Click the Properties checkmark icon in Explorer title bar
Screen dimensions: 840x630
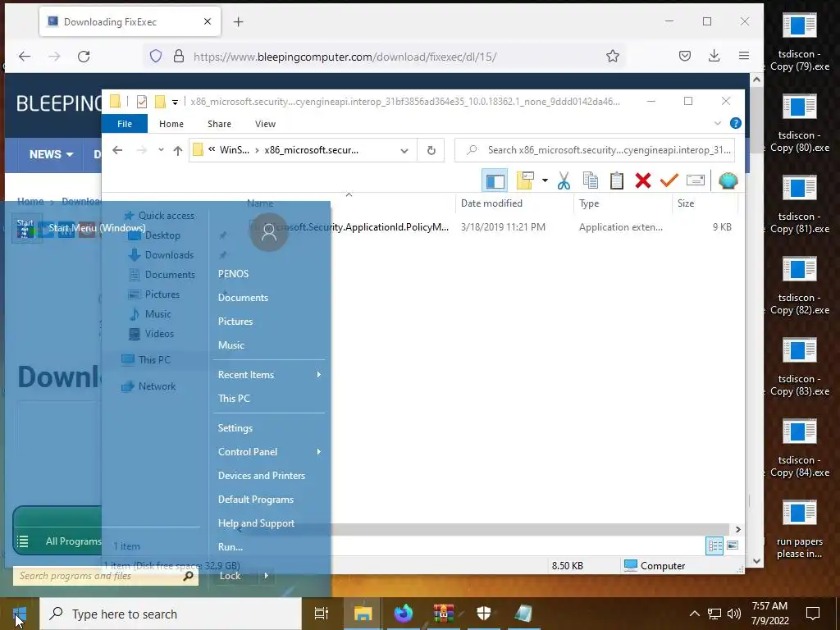click(141, 101)
